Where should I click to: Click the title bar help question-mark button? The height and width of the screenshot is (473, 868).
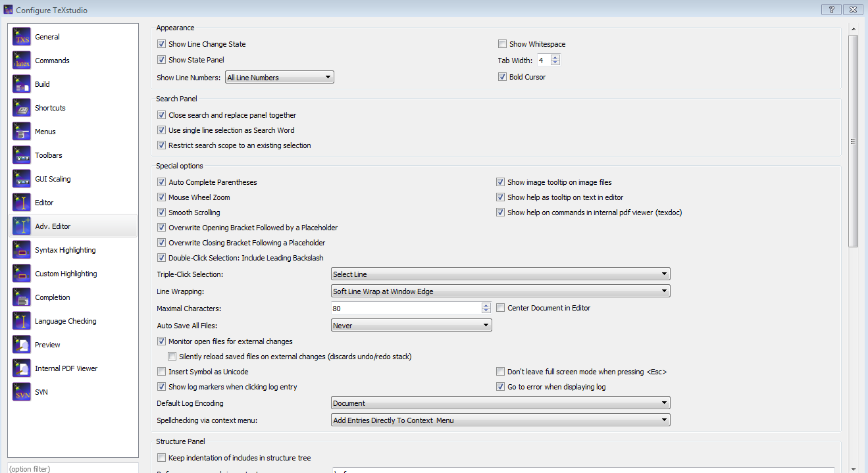pyautogui.click(x=831, y=9)
